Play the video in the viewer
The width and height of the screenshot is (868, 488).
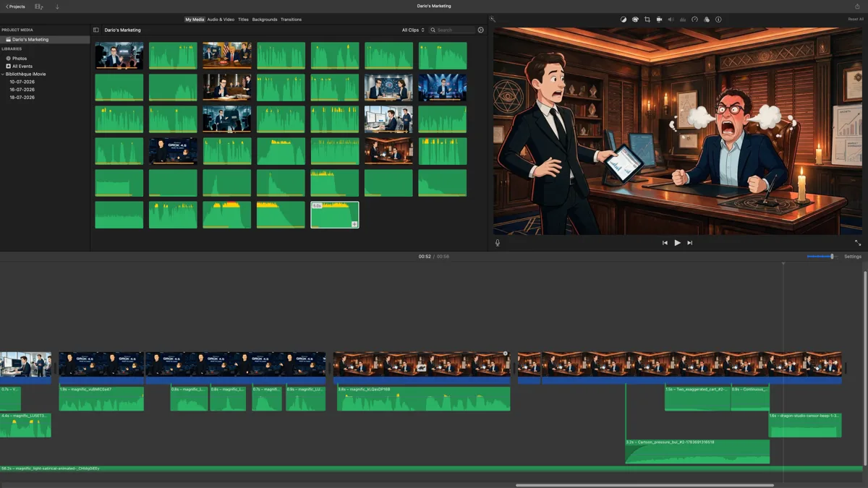point(677,243)
